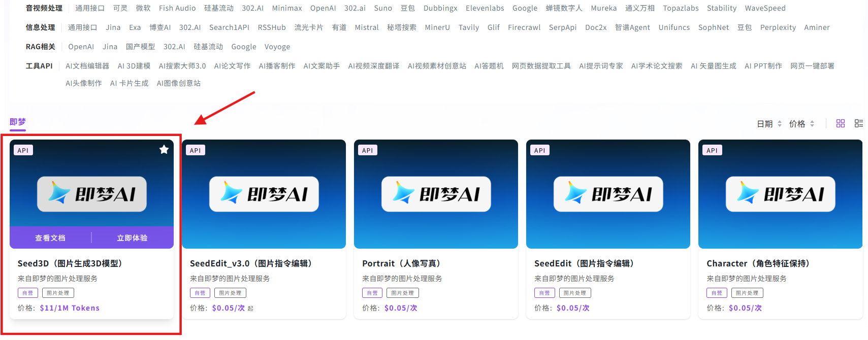Open AI头像制作 tool

click(x=84, y=83)
